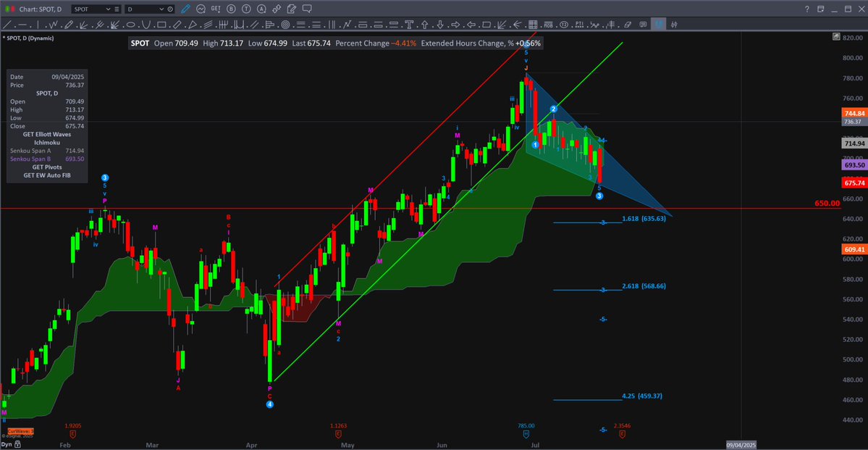Select the ellipse drawing tool
868x450 pixels.
(130, 25)
